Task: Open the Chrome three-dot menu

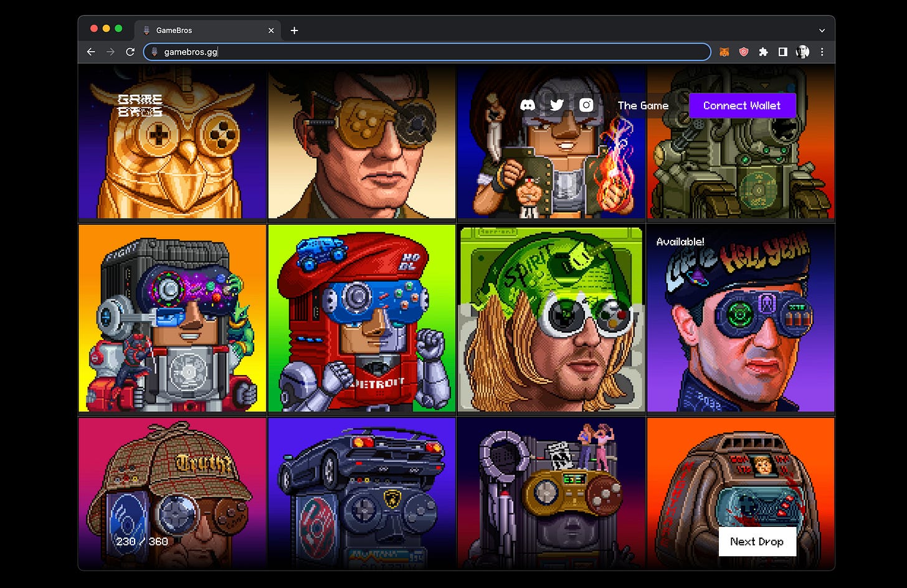Action: click(822, 52)
